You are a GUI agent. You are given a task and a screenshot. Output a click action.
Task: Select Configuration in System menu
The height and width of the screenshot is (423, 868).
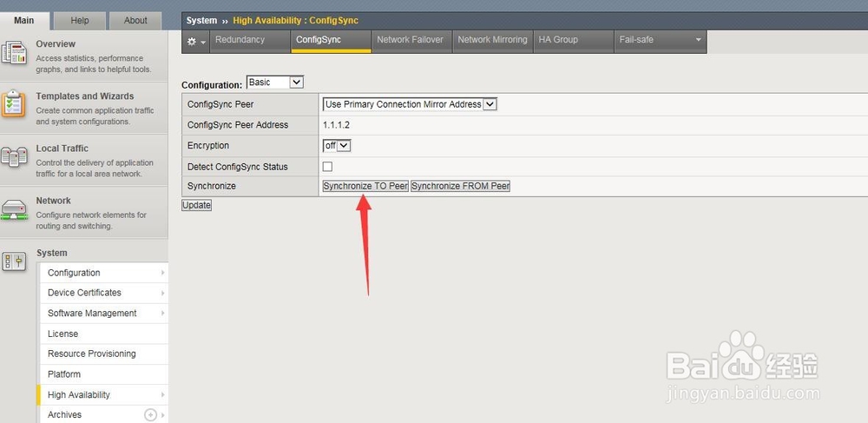[x=103, y=273]
